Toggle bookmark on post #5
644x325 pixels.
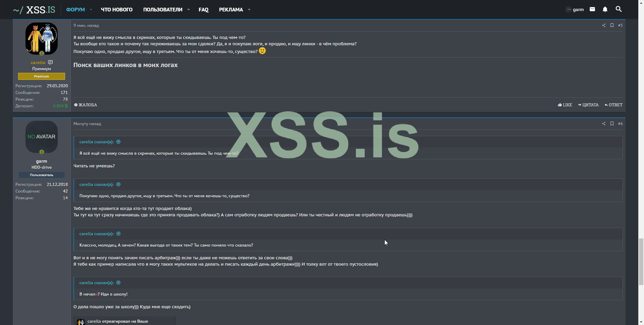[x=612, y=25]
